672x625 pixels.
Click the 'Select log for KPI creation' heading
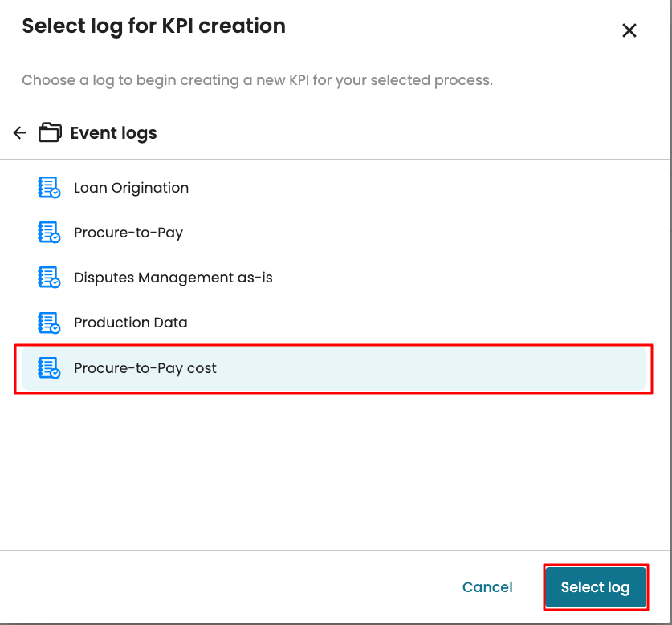pos(153,26)
